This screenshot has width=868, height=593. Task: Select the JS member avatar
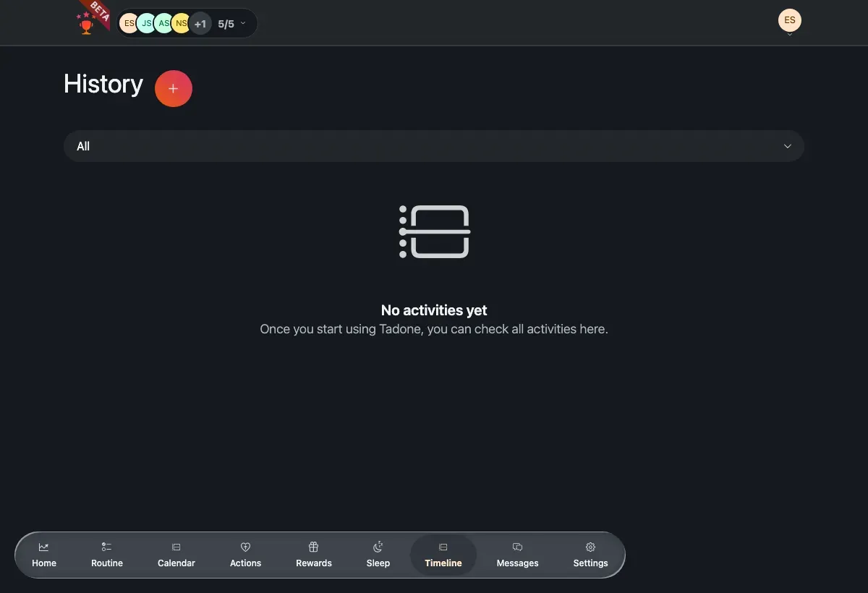coord(146,24)
